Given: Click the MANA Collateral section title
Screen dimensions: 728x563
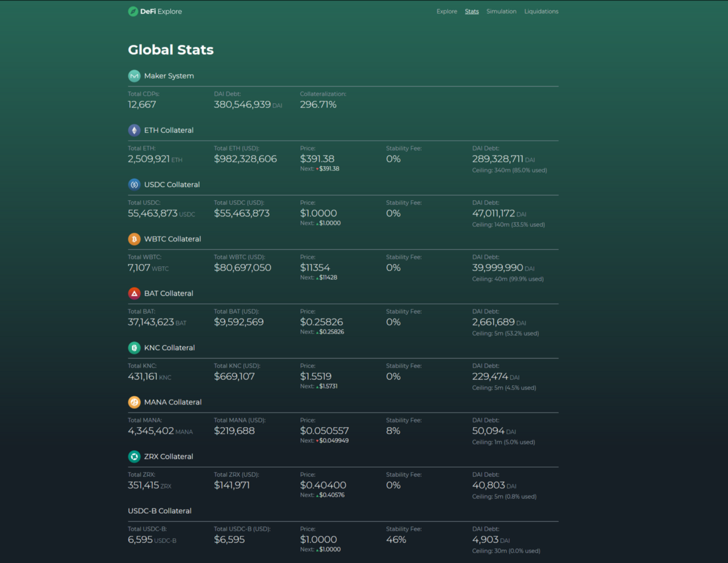Looking at the screenshot, I should pos(173,402).
